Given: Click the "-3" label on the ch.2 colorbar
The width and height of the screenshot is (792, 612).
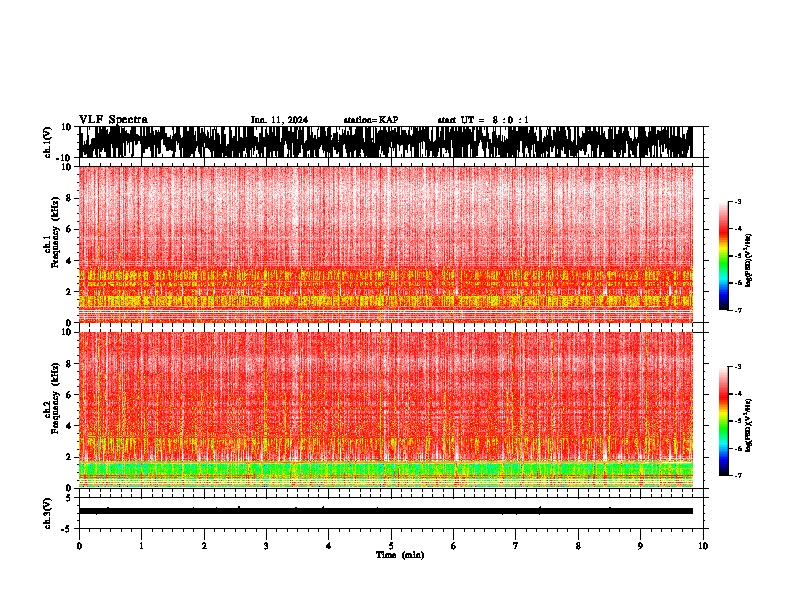Looking at the screenshot, I should click(737, 367).
